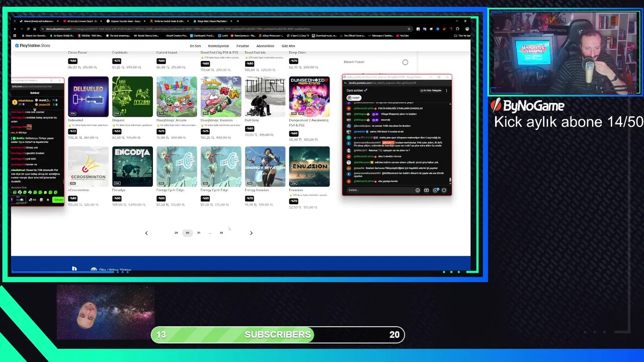Bookmark this page with the star icon
The width and height of the screenshot is (644, 362).
coord(409,29)
